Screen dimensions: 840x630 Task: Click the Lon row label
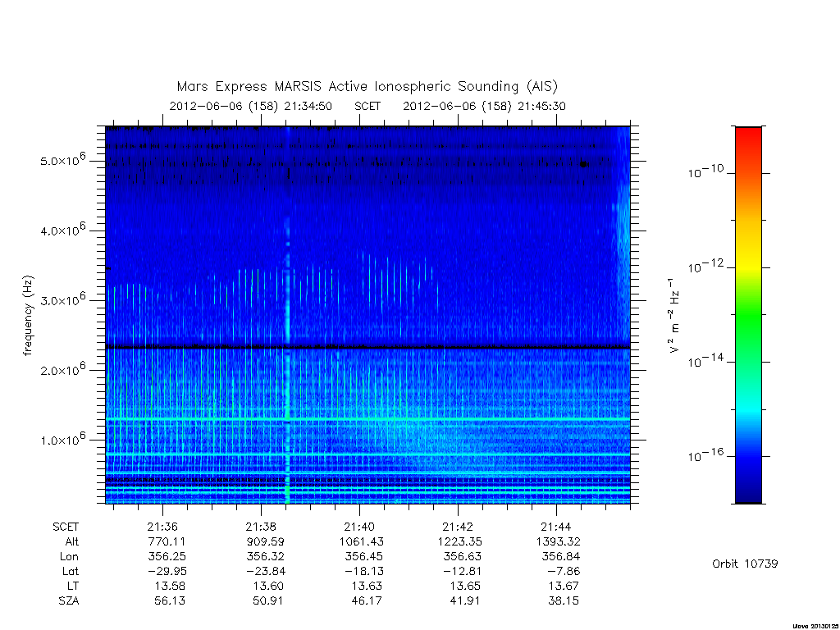click(69, 557)
